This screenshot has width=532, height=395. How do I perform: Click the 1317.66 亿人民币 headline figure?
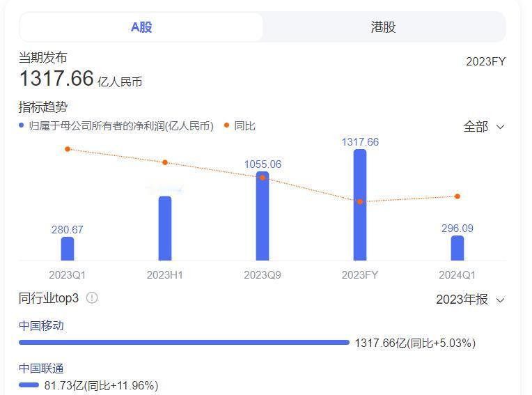click(81, 79)
